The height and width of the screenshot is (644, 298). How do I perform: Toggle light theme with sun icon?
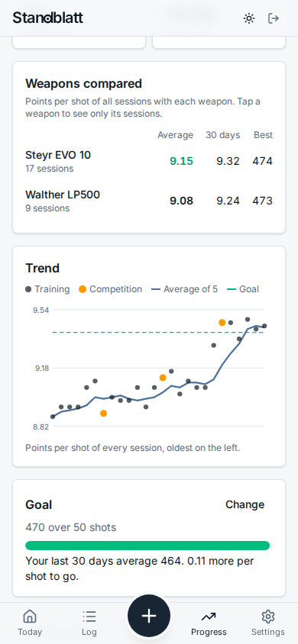248,18
